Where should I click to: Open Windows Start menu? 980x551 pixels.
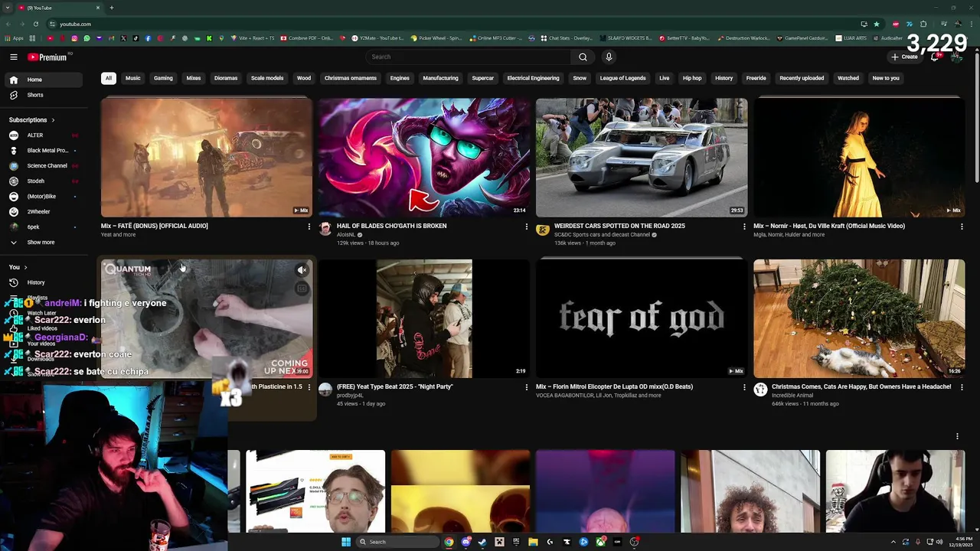point(346,542)
